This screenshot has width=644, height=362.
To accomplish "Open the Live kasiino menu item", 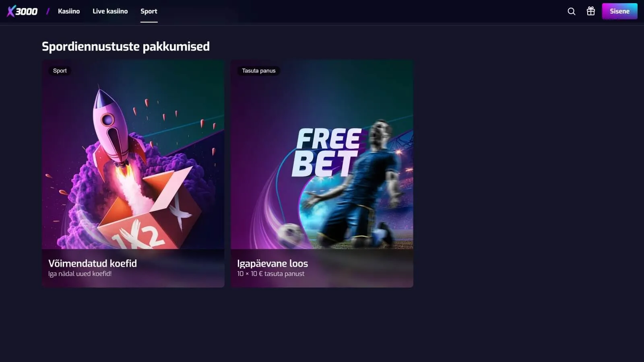I will coord(110,11).
